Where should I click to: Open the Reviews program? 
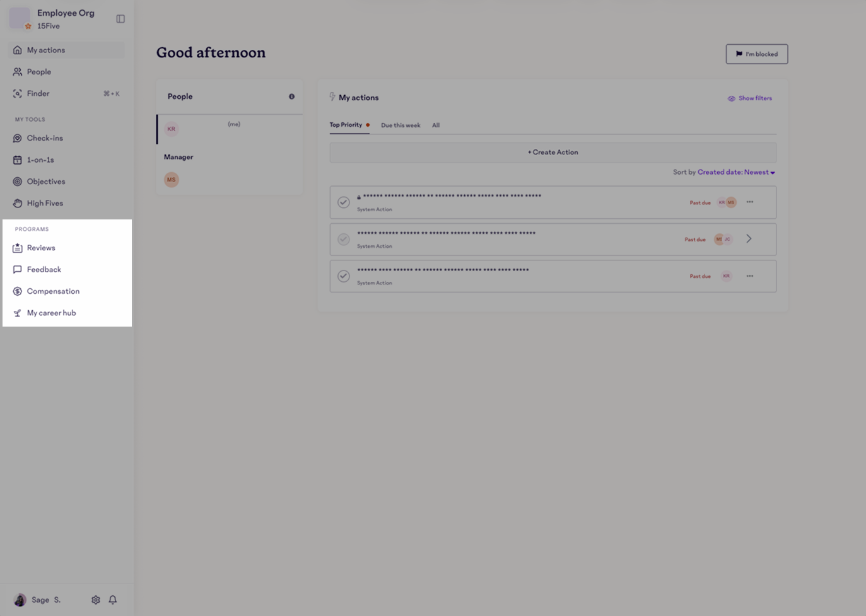pos(40,248)
